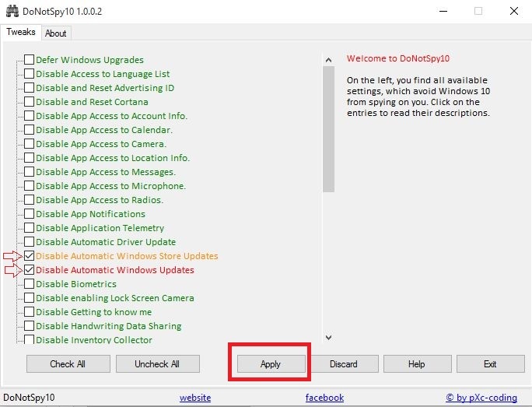The width and height of the screenshot is (532, 407).
Task: Check Disable App Access to Microphone
Action: (x=30, y=186)
